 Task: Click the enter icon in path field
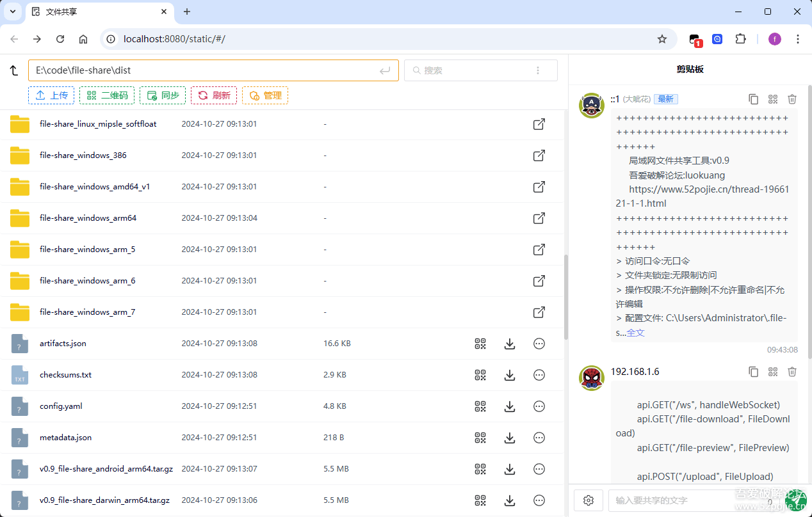385,70
